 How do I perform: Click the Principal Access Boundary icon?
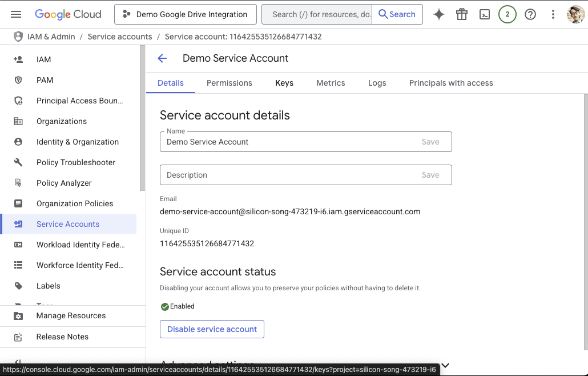click(x=18, y=101)
